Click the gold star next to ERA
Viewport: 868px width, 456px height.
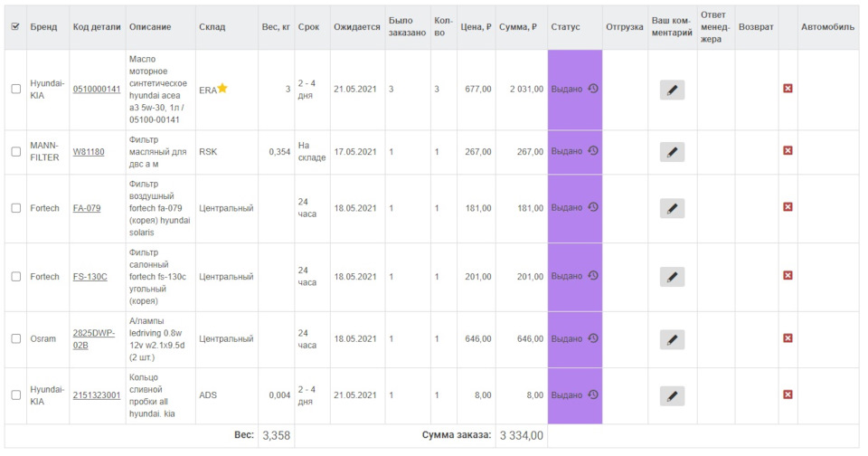tap(222, 88)
